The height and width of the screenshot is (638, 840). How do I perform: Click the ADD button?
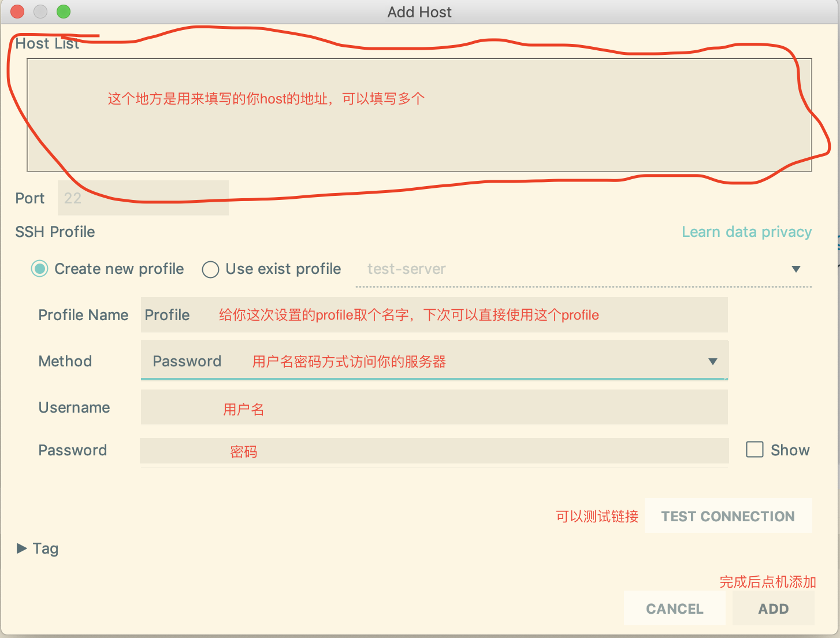point(773,608)
